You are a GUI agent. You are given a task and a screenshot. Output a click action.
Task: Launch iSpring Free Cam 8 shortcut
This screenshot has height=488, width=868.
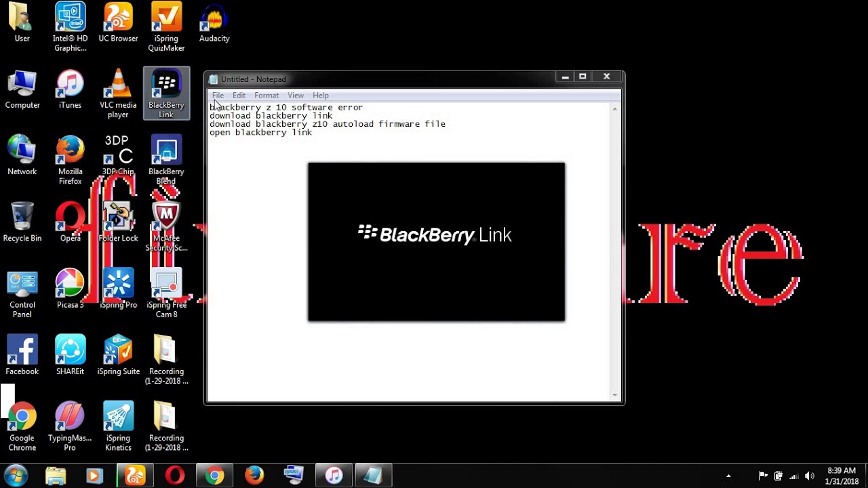click(166, 293)
